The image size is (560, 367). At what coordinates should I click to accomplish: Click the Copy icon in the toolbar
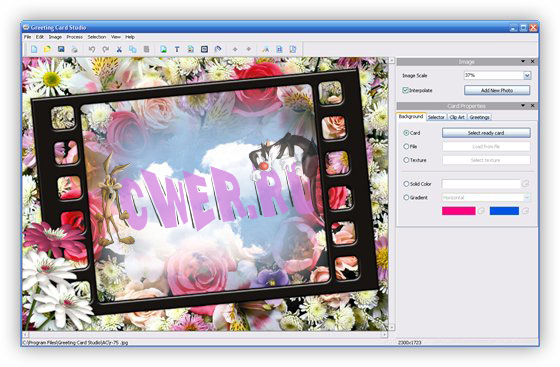pos(132,49)
